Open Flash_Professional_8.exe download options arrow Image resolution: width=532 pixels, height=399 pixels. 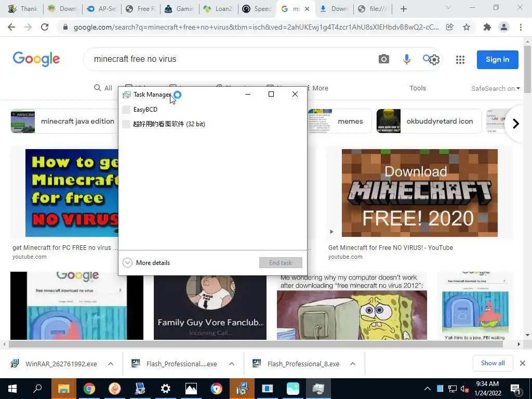click(353, 364)
